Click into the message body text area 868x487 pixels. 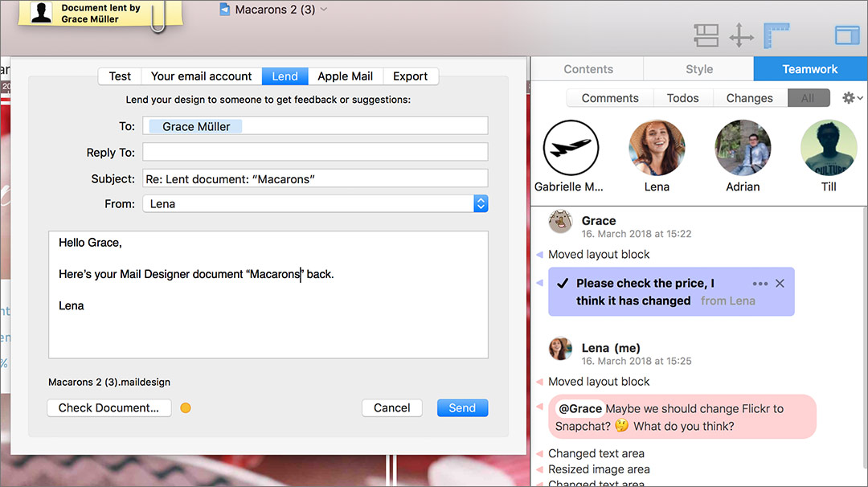point(268,294)
